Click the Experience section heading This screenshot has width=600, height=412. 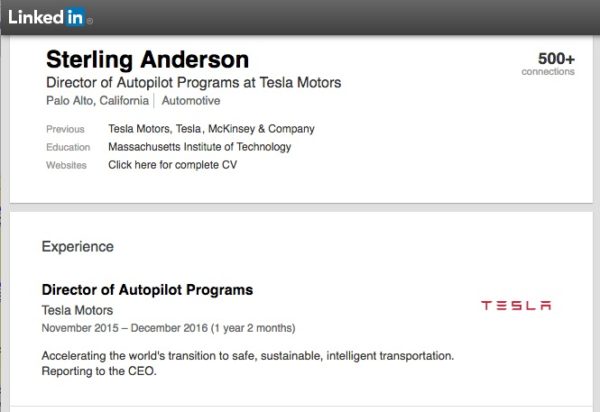point(78,247)
